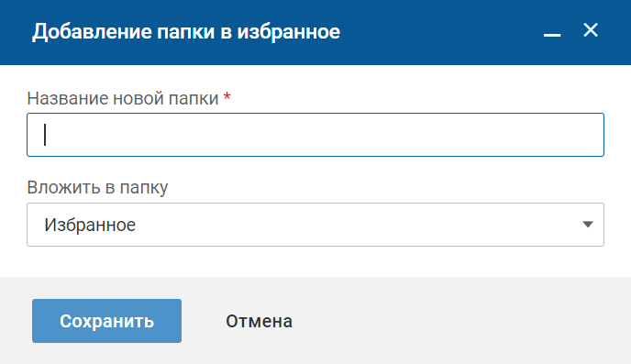Image resolution: width=631 pixels, height=364 pixels.
Task: Minimize the add-folder dialog
Action: tap(552, 31)
